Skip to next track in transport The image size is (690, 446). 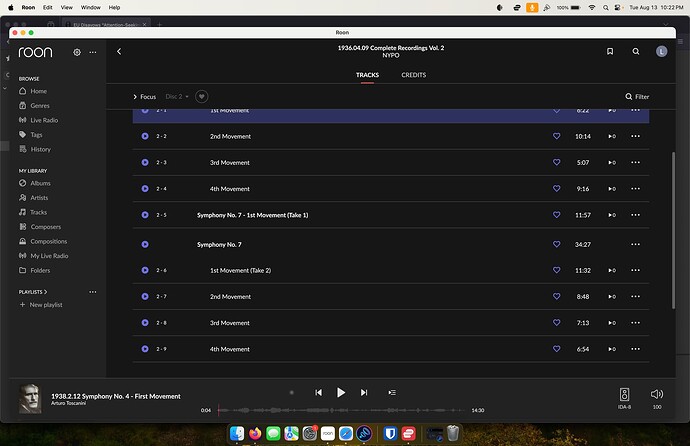tap(364, 392)
